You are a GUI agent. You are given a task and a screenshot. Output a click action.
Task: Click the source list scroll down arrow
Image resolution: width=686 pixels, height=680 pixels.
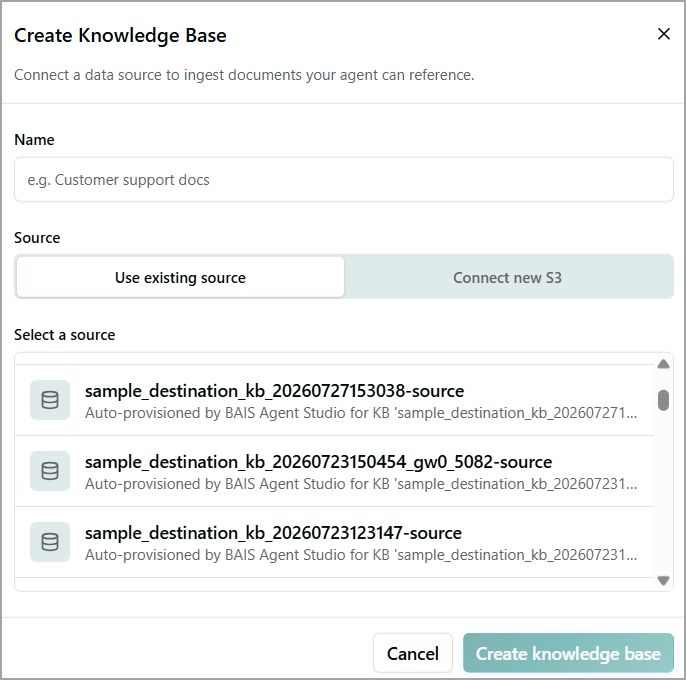(x=663, y=581)
